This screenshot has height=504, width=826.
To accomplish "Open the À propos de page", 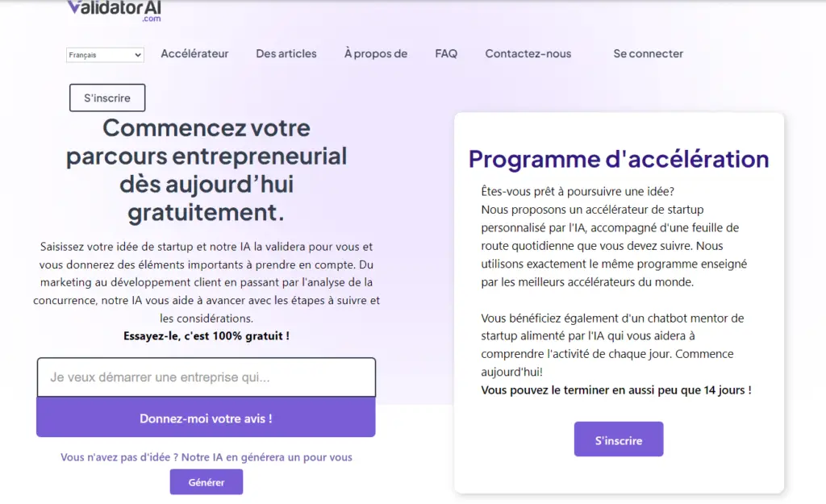I will coord(375,54).
